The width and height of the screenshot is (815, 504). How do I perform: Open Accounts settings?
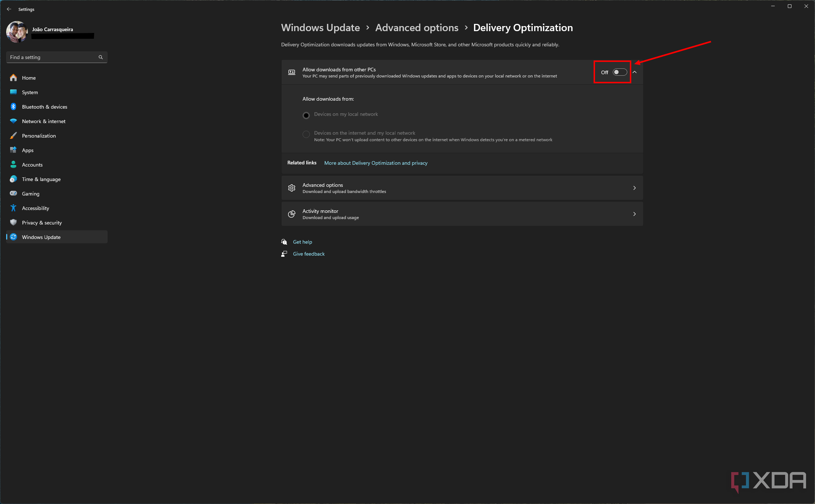57,165
